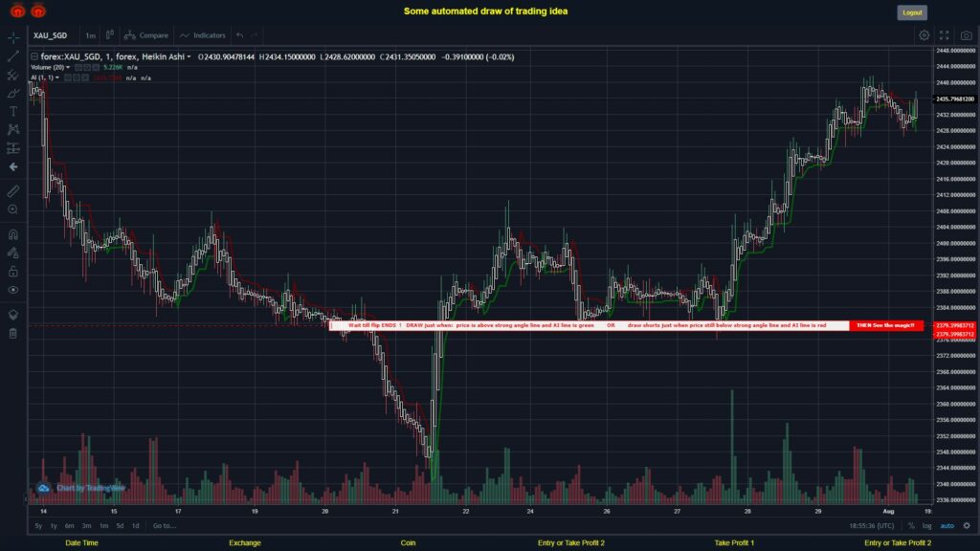The width and height of the screenshot is (980, 551).
Task: Click the Take Profit 1 column header
Action: (734, 543)
